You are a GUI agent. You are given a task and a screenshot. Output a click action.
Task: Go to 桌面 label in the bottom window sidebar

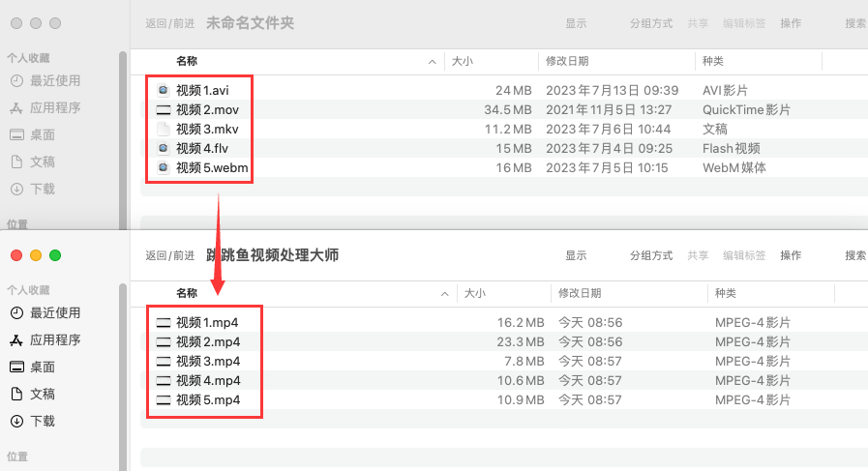tap(43, 367)
